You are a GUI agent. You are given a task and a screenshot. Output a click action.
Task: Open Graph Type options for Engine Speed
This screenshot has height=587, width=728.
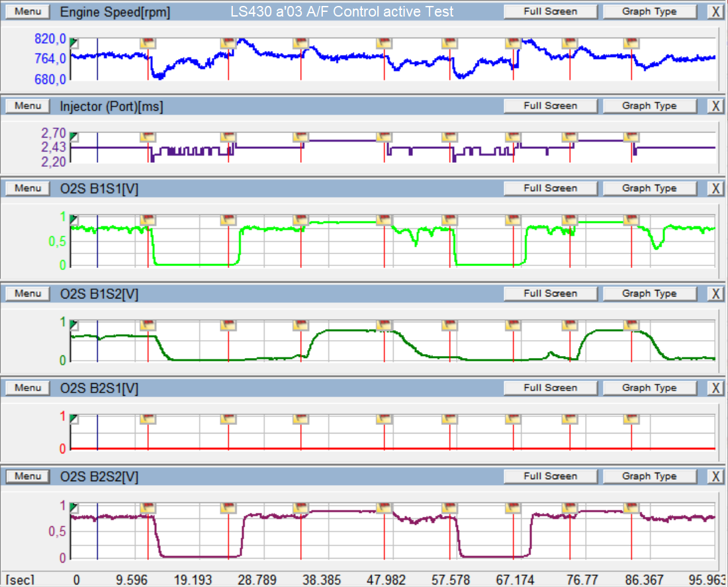[x=649, y=11]
